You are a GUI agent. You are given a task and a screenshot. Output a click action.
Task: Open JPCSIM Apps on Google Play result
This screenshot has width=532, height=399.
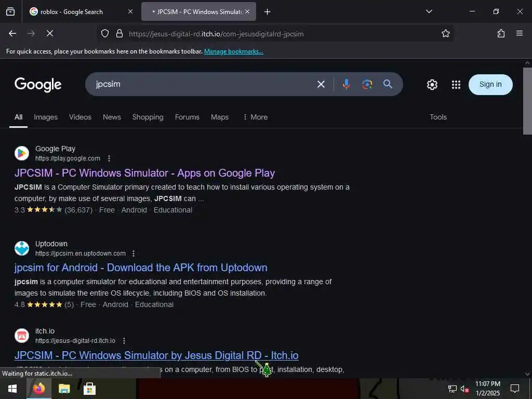pyautogui.click(x=144, y=173)
